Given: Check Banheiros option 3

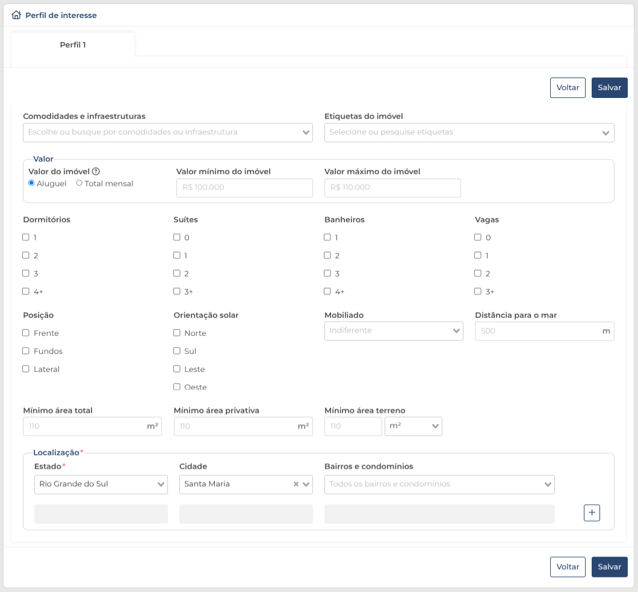Looking at the screenshot, I should 327,273.
